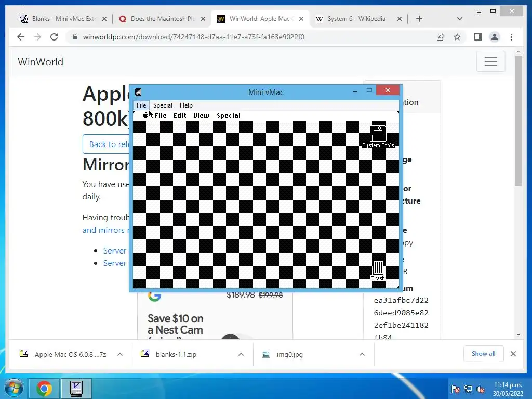Image resolution: width=532 pixels, height=399 pixels.
Task: Go forward to the next page in Chrome
Action: click(x=37, y=37)
